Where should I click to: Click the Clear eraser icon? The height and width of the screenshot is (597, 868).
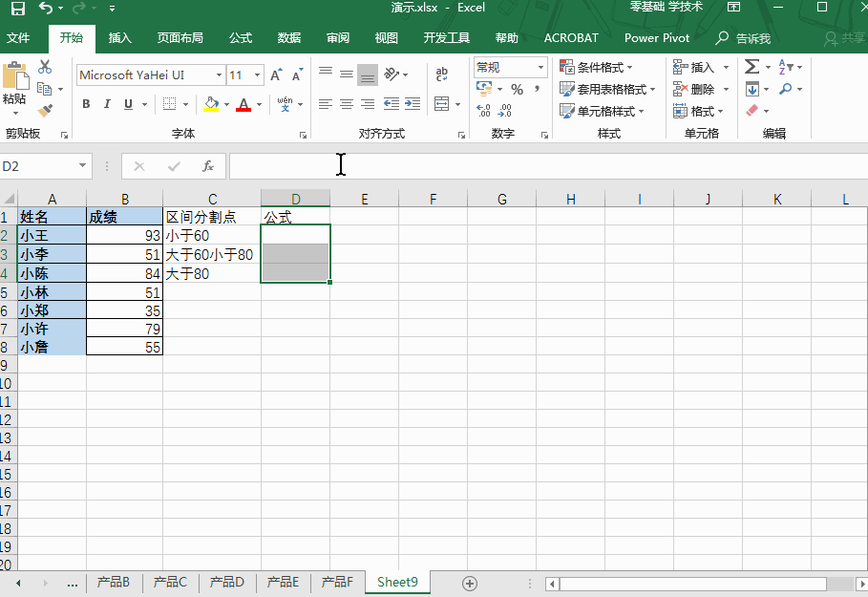752,111
